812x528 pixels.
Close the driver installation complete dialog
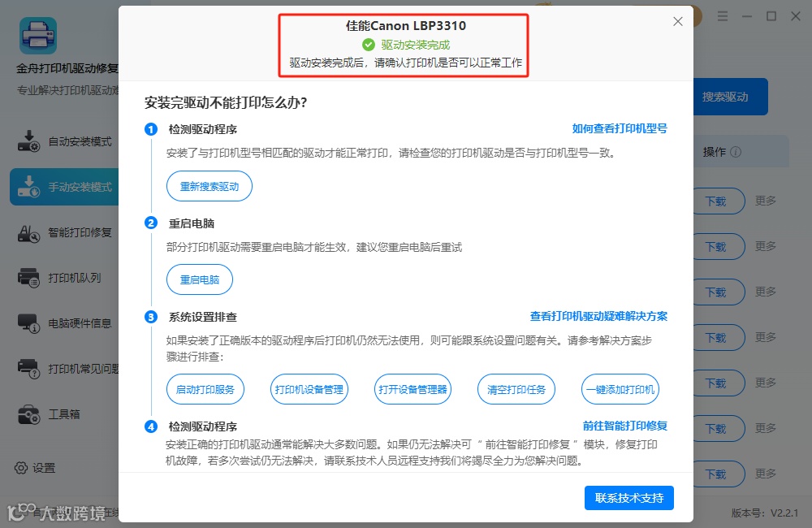pyautogui.click(x=677, y=21)
